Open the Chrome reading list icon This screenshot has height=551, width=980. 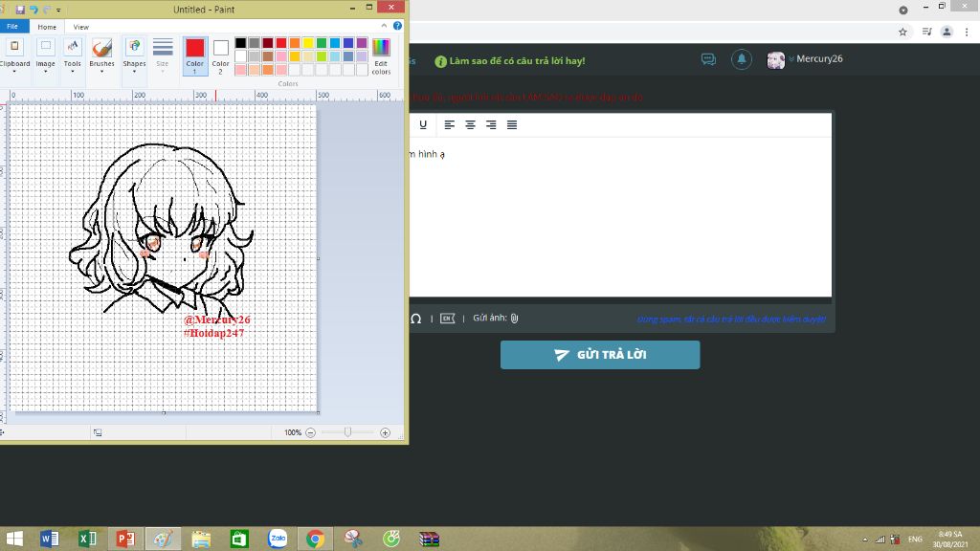click(926, 32)
